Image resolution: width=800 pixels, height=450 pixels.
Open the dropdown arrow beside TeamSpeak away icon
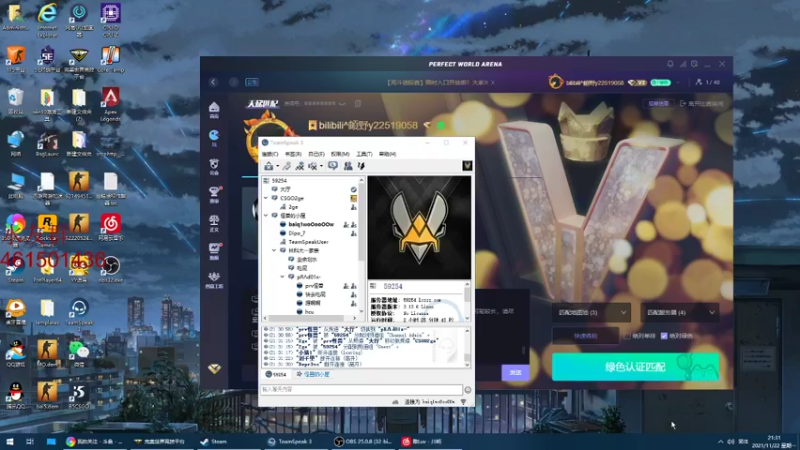[321, 166]
